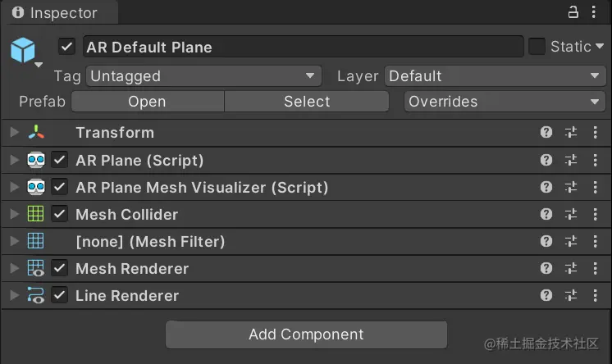Click the blue cube GameObject icon

tap(23, 50)
